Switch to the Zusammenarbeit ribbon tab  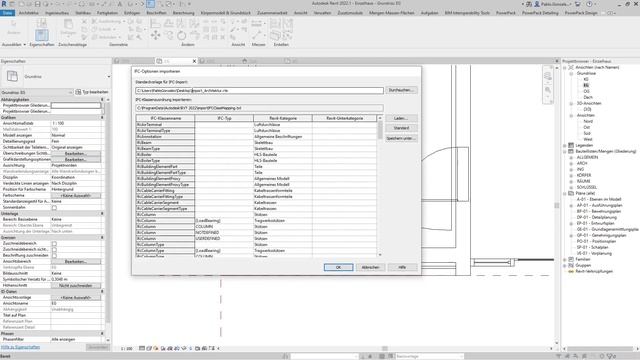(272, 13)
